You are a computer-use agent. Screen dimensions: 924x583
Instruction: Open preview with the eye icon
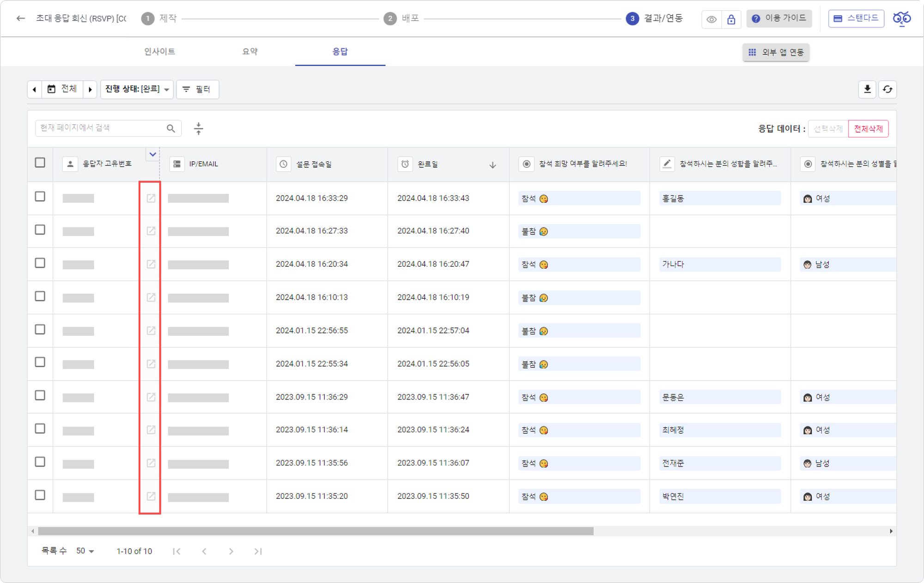[x=711, y=19]
